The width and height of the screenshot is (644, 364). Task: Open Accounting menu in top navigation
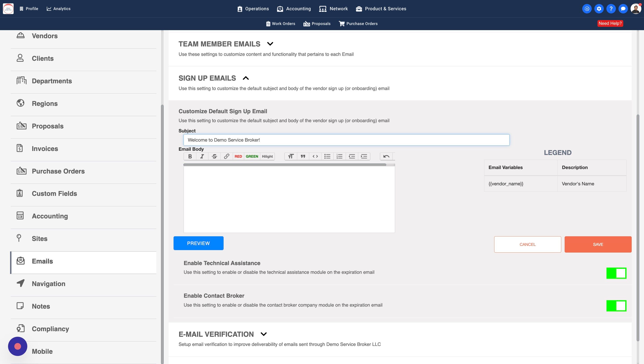[x=294, y=9]
